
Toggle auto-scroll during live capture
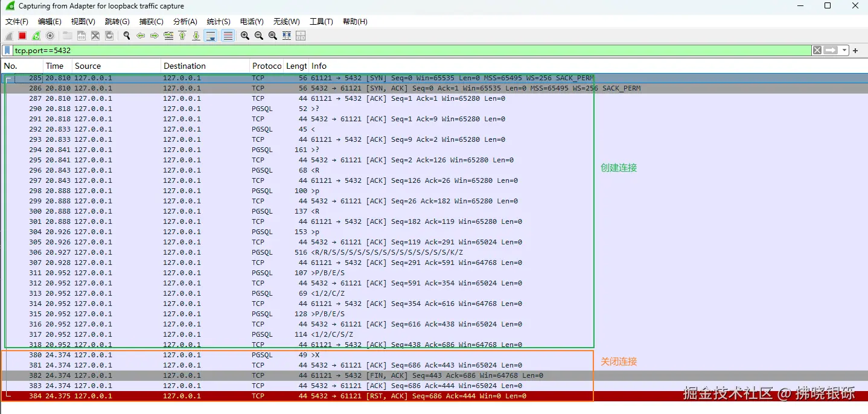click(211, 36)
